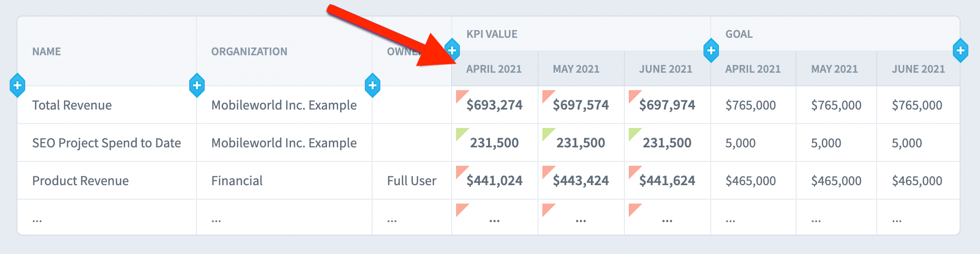Click plus icon after Goal June 2021

[x=960, y=50]
